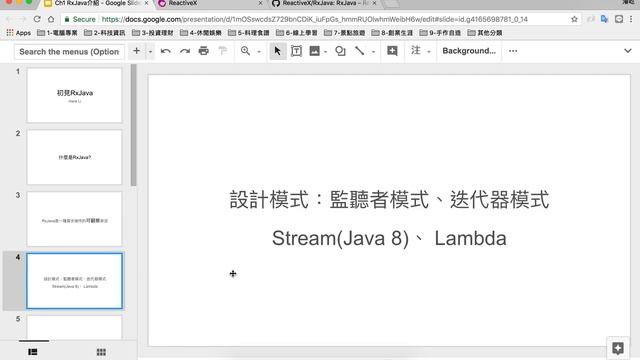The width and height of the screenshot is (640, 360).
Task: Open the insert image dropdown arrow
Action: [325, 52]
